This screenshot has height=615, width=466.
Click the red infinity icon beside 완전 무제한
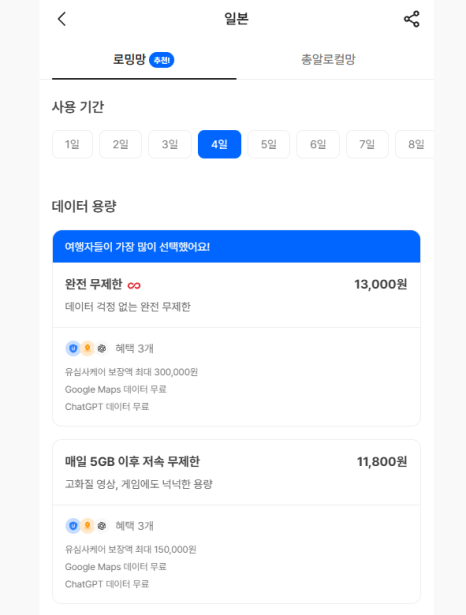click(134, 286)
